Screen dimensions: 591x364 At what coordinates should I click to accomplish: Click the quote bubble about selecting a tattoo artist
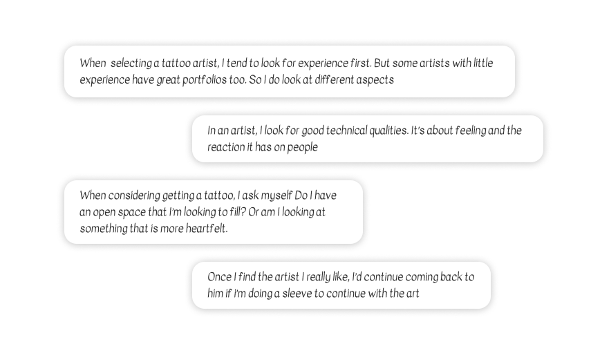(290, 72)
